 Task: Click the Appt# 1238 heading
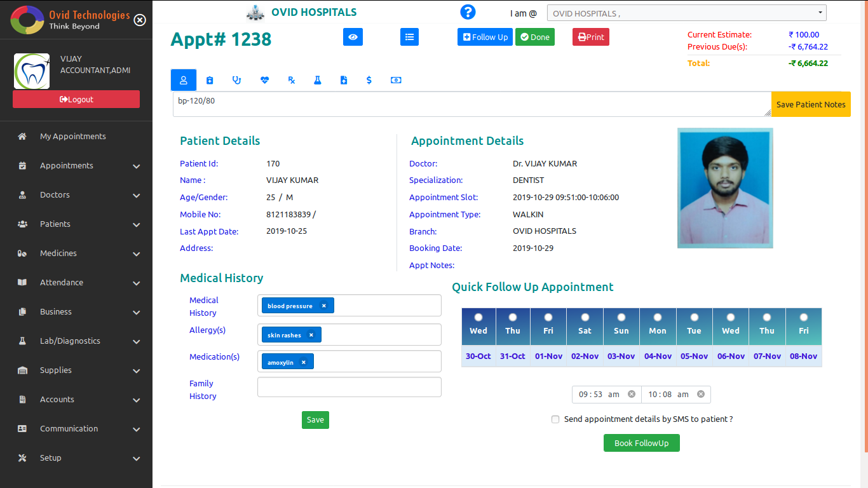[221, 39]
